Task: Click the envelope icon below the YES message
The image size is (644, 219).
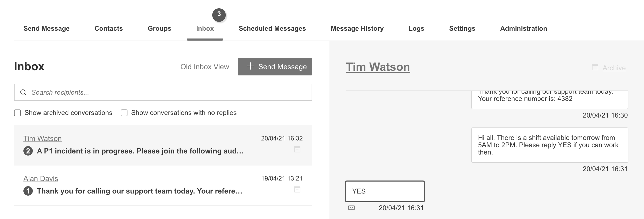Action: [351, 208]
